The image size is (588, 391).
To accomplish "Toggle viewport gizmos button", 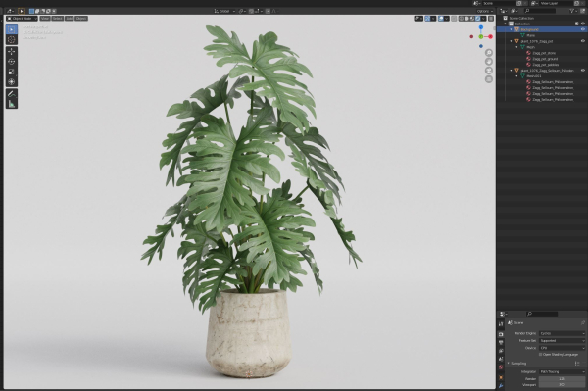I will 427,19.
